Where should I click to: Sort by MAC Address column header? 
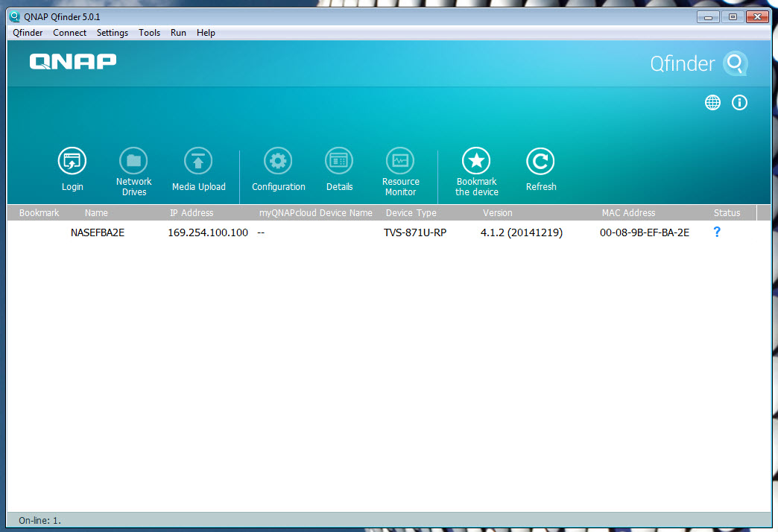pyautogui.click(x=629, y=213)
